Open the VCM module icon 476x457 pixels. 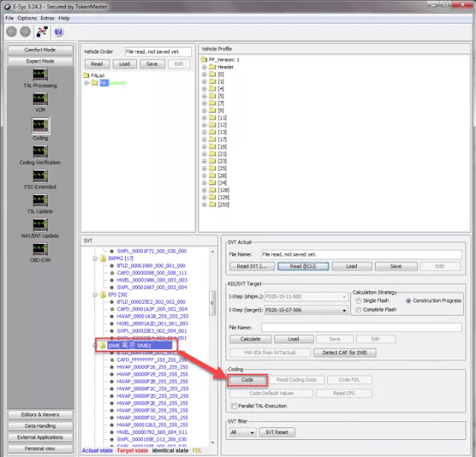click(40, 99)
